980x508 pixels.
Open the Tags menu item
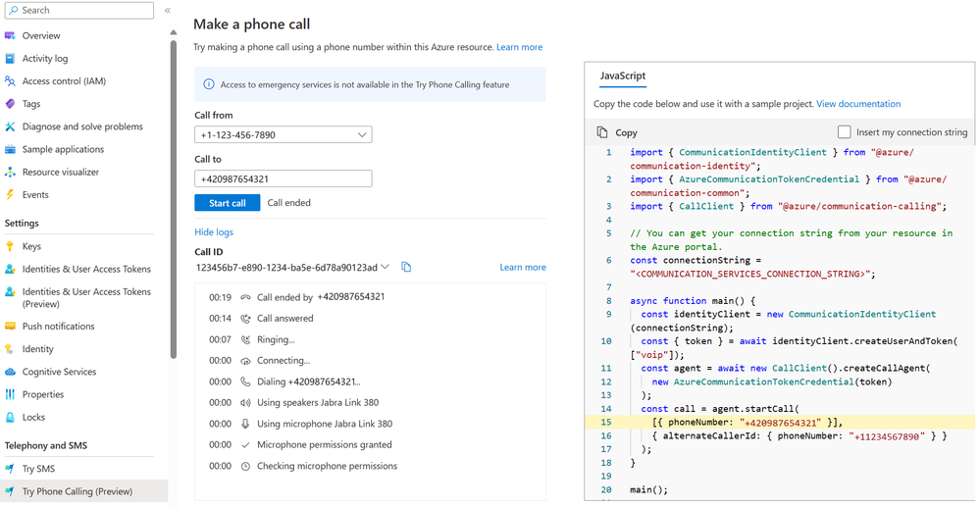31,104
